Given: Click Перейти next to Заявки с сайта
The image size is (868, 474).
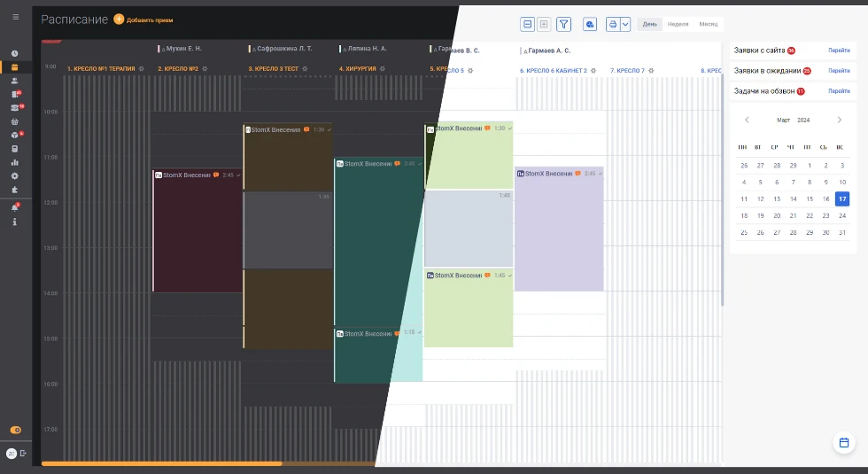Looking at the screenshot, I should tap(839, 51).
